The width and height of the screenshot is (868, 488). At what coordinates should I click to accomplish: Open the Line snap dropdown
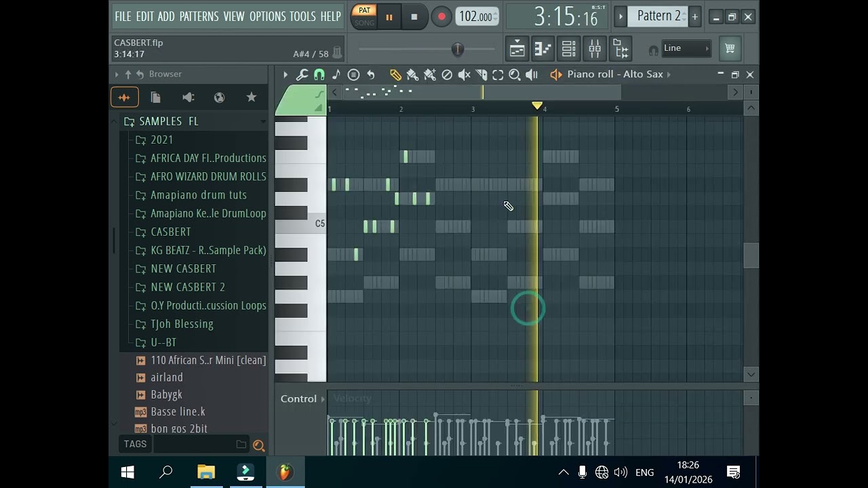tap(686, 48)
